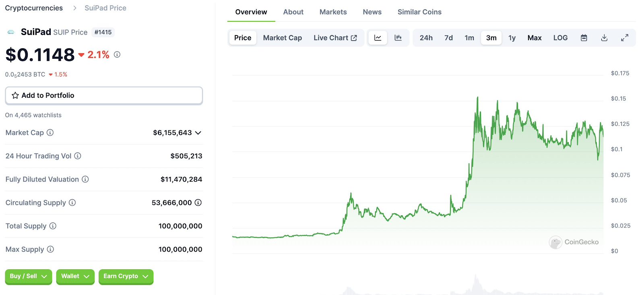Switch to the Markets tab
Screen dimensions: 644x295
333,12
